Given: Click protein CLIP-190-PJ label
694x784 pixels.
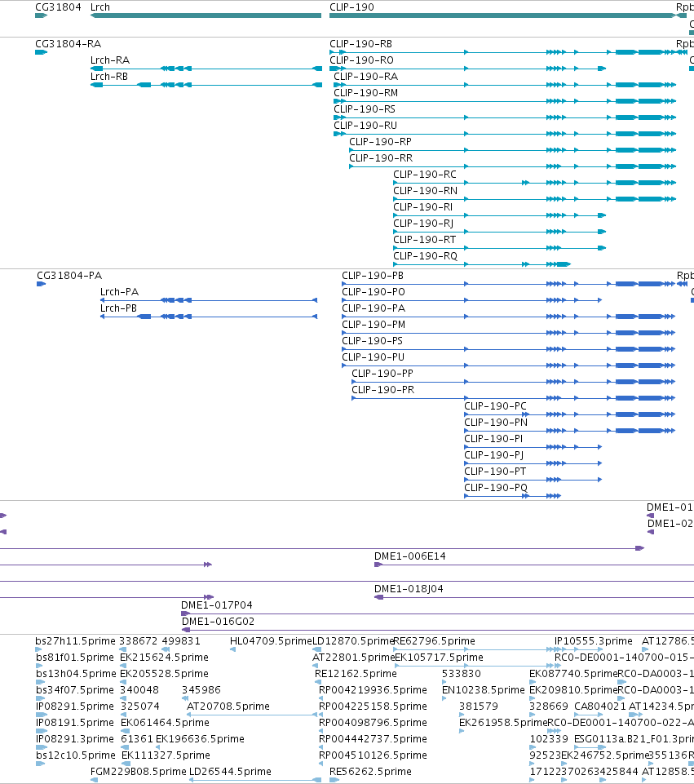Looking at the screenshot, I should click(x=494, y=455).
